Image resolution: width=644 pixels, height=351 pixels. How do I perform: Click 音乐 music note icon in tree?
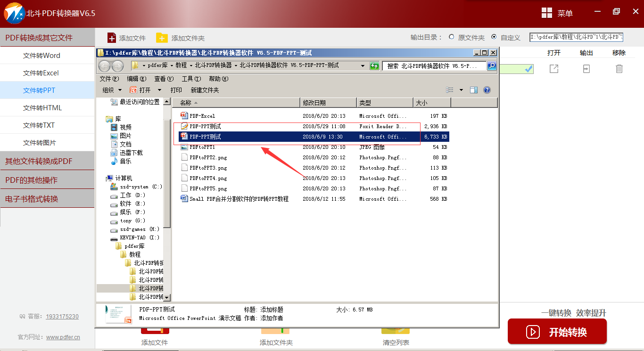tap(114, 161)
